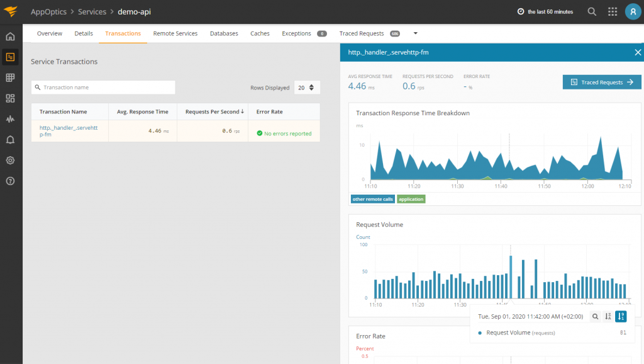Click the Transaction name search field
644x364 pixels.
click(103, 88)
